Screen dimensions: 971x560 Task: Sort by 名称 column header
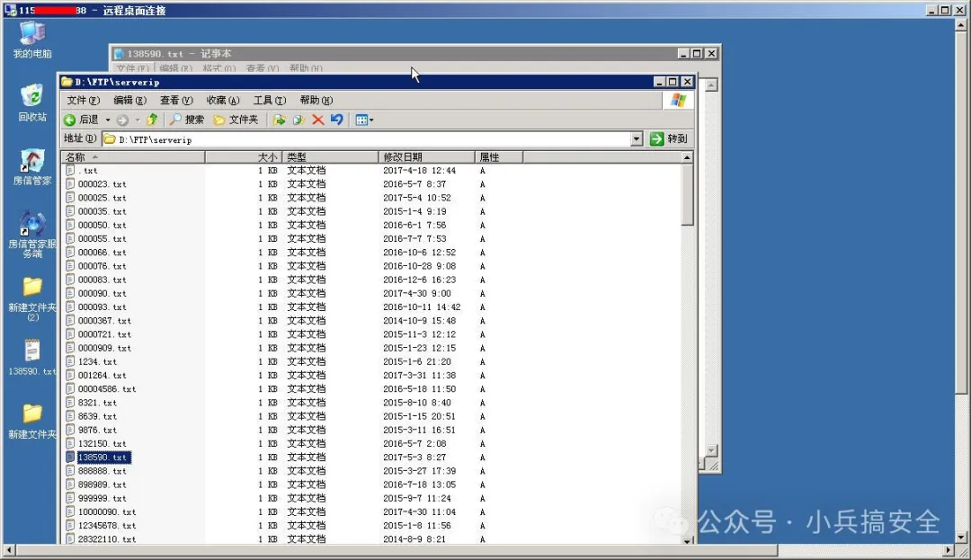[133, 157]
